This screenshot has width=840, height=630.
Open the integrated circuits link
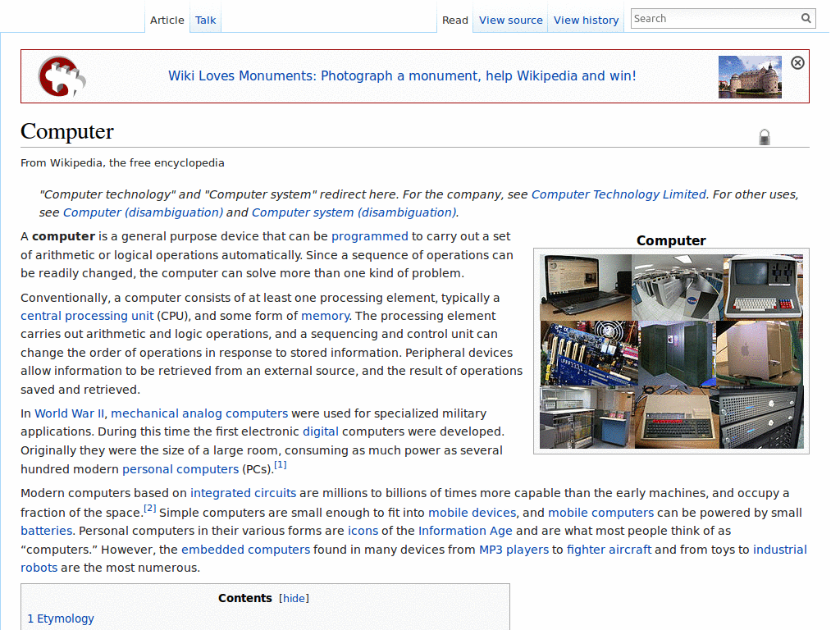point(243,493)
